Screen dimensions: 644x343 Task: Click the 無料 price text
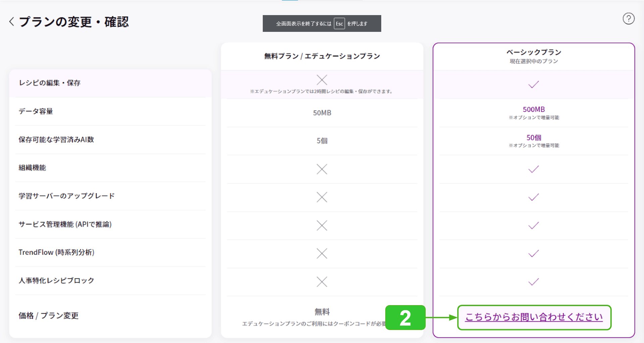coord(322,312)
